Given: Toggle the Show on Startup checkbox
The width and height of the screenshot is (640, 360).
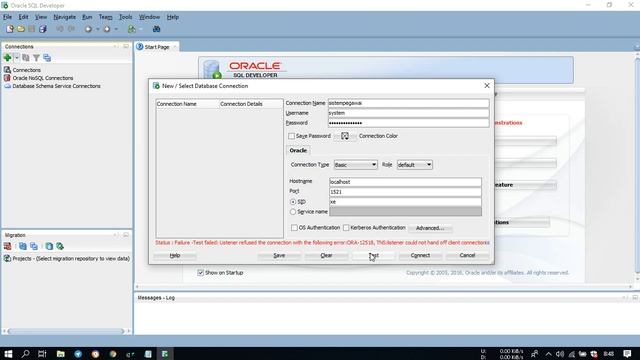Looking at the screenshot, I should [200, 273].
